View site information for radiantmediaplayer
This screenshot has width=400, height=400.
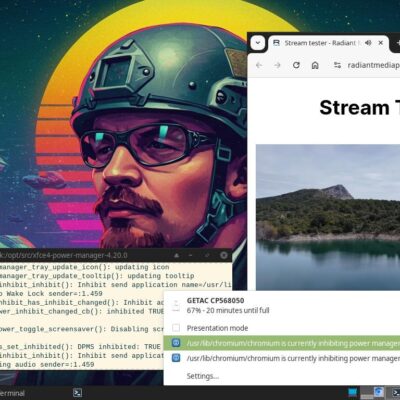point(337,65)
